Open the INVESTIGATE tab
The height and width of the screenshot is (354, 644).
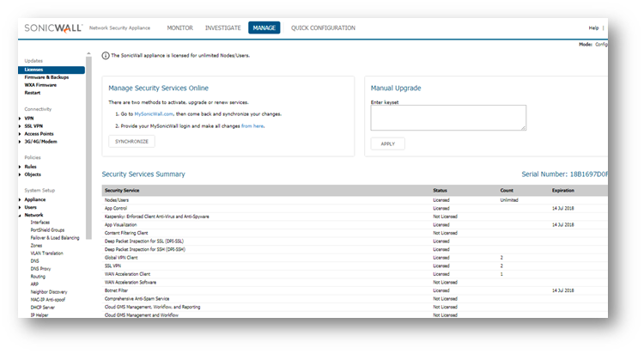tap(222, 27)
